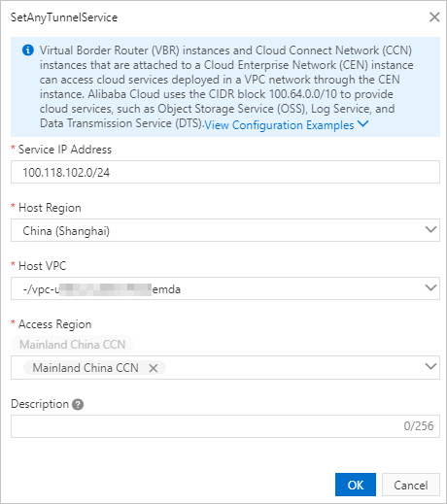The width and height of the screenshot is (447, 504).
Task: Click the Host VPC dropdown arrow
Action: click(430, 287)
